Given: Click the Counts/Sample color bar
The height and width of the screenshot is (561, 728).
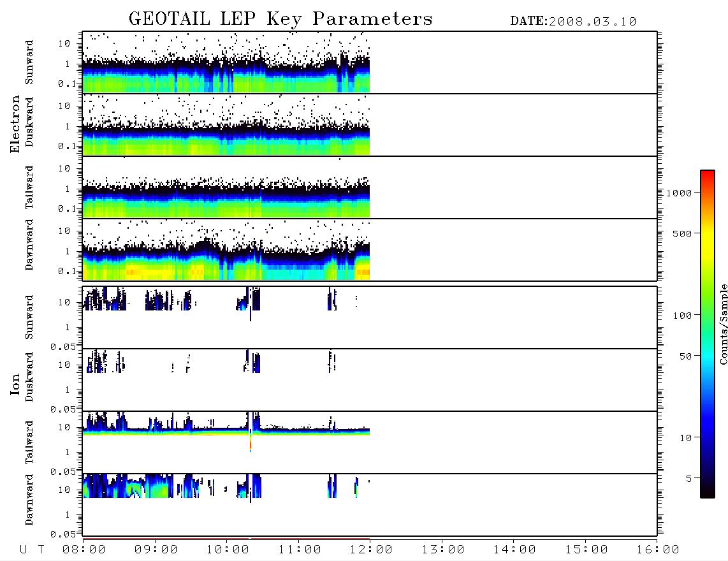Looking at the screenshot, I should click(708, 334).
